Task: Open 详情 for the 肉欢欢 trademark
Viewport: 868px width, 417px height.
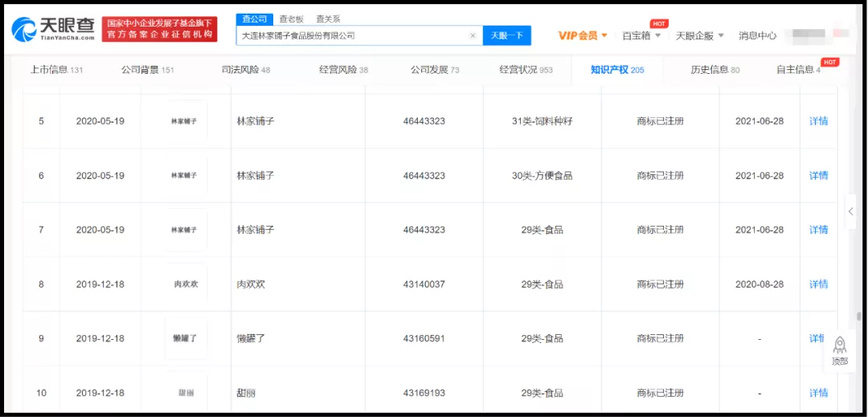Action: point(819,284)
